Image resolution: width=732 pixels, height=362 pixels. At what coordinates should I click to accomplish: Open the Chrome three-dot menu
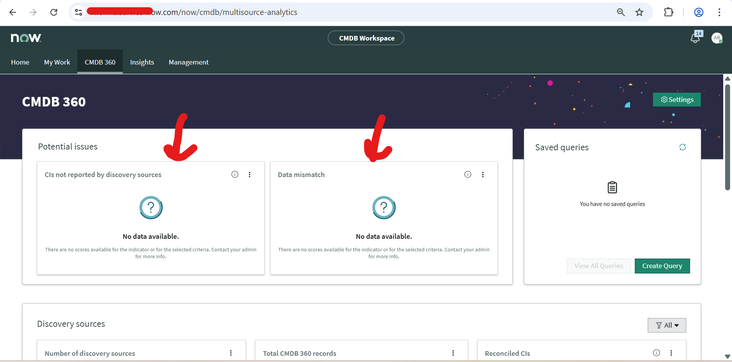719,13
